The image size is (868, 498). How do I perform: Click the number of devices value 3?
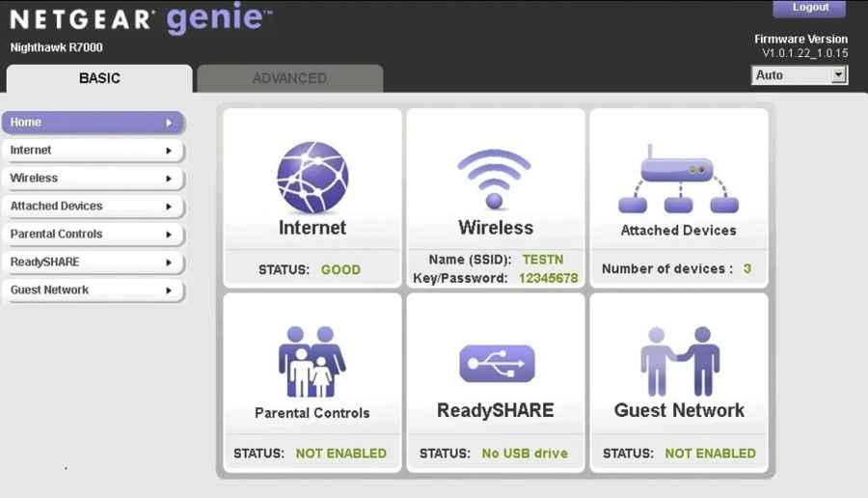(747, 268)
